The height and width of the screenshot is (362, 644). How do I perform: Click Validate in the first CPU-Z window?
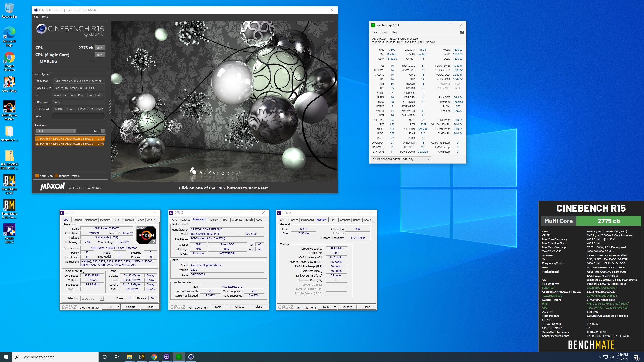pyautogui.click(x=131, y=307)
